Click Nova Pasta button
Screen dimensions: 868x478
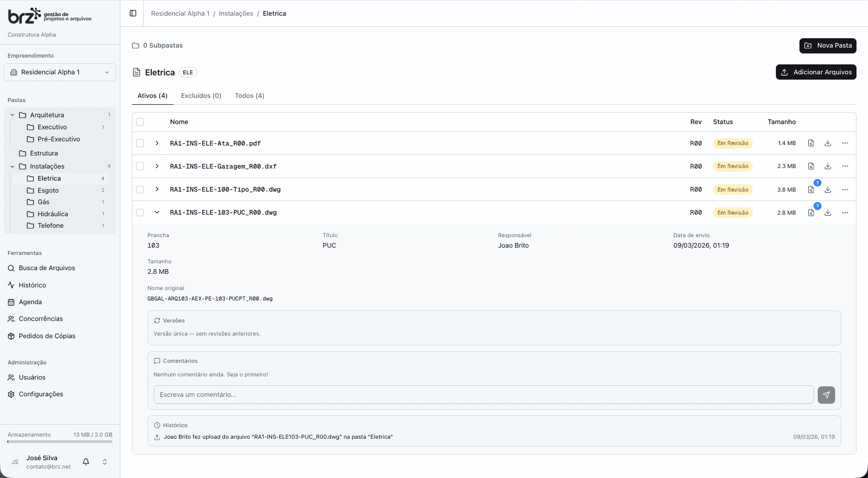point(828,46)
